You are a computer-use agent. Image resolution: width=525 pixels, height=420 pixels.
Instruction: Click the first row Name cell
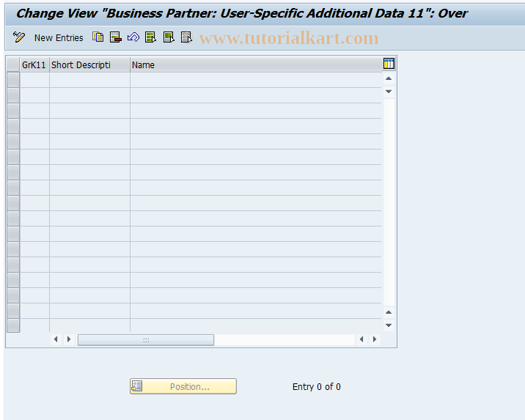point(256,81)
